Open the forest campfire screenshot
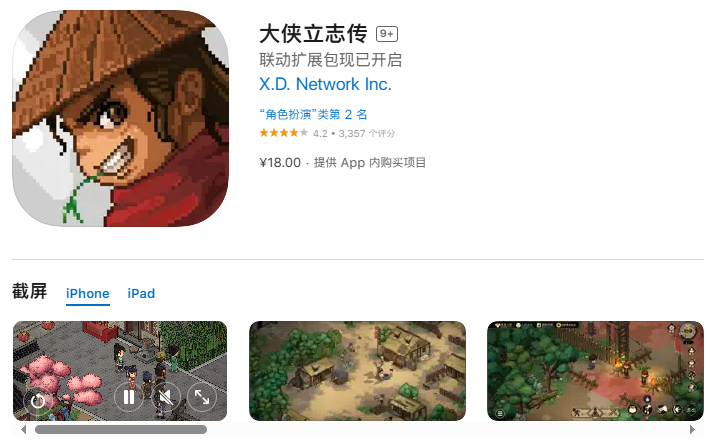The width and height of the screenshot is (712, 443). [x=595, y=371]
